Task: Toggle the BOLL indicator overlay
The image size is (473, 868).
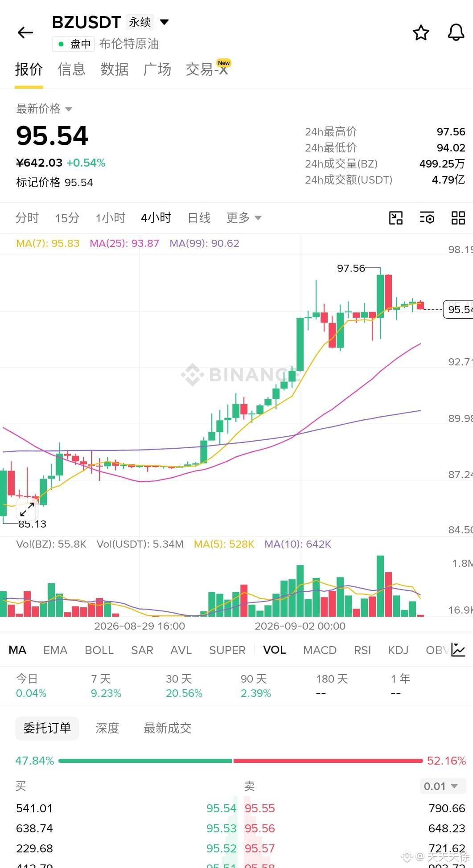Action: 99,650
